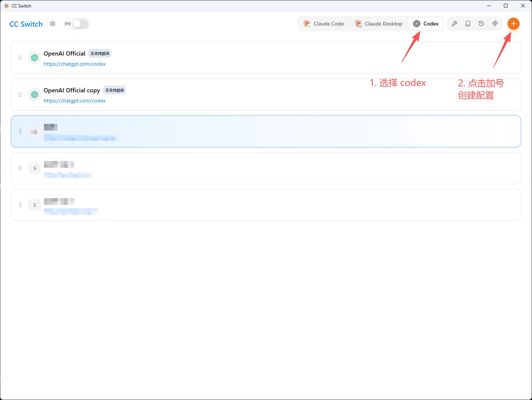Select the OpenAI Official copy provider name
Image resolution: width=532 pixels, height=400 pixels.
72,90
